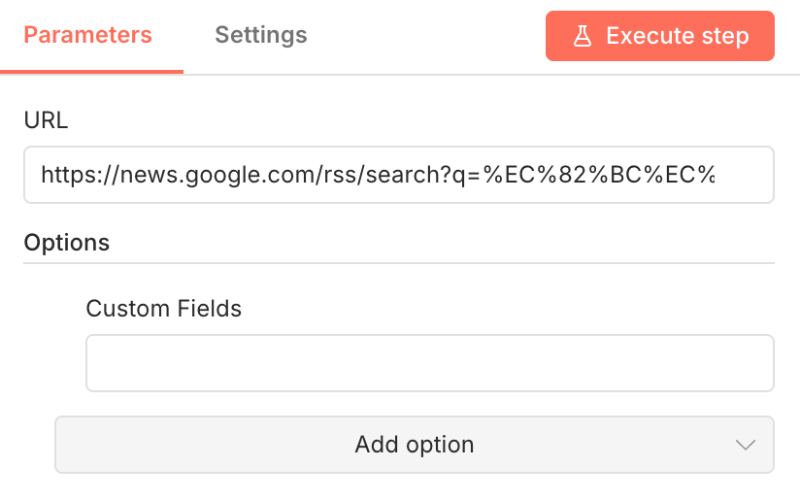Click inside the Custom Fields text box
Screen dimensions: 800x499
click(x=429, y=363)
